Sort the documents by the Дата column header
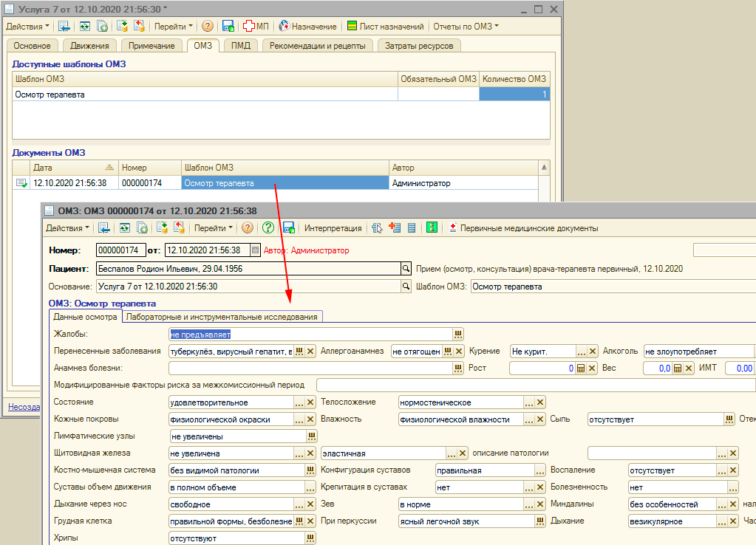The image size is (756, 545). click(67, 168)
